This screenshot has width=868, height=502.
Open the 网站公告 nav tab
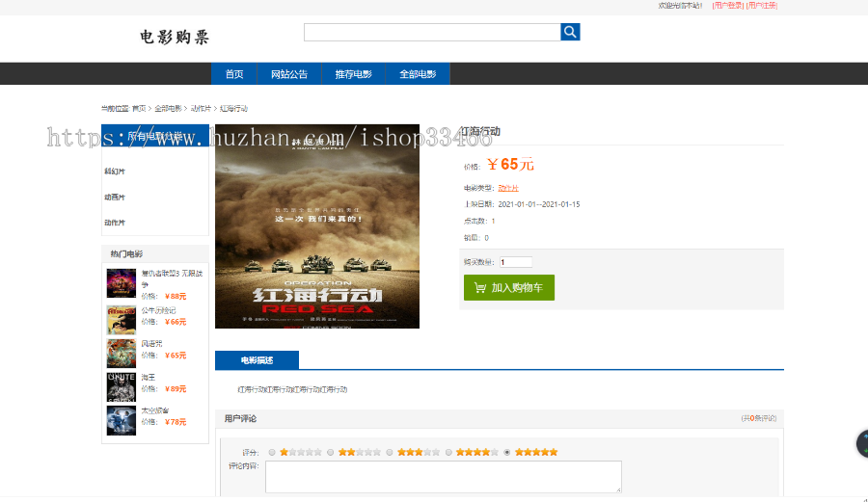[289, 74]
